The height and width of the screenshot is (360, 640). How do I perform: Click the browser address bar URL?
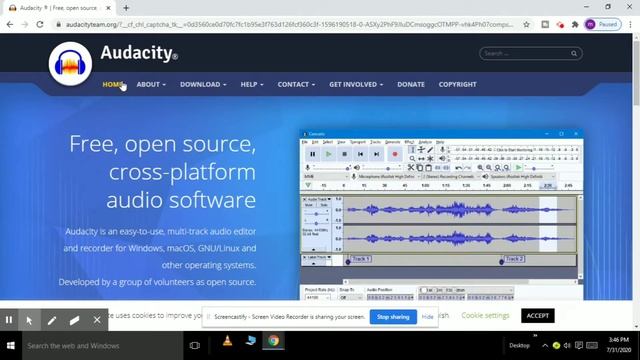pos(289,24)
